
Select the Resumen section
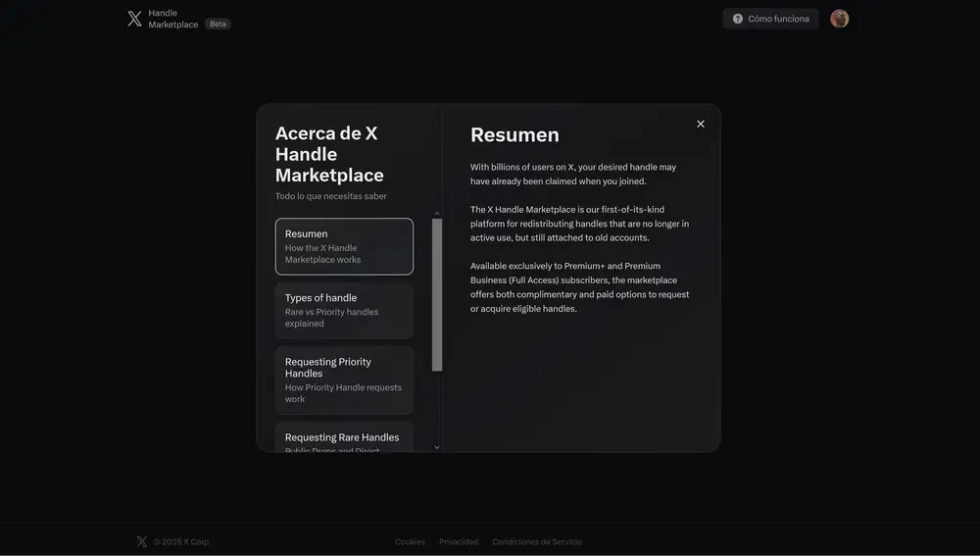coord(344,246)
